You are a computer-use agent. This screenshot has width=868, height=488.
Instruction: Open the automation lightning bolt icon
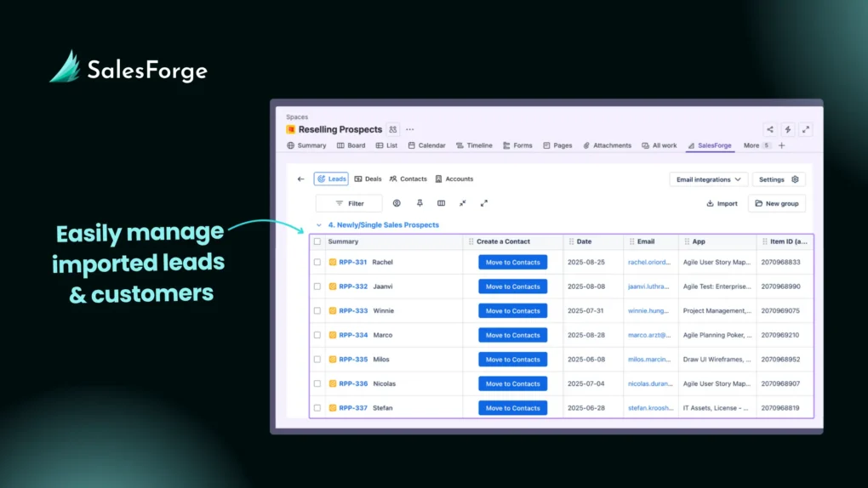pyautogui.click(x=788, y=129)
